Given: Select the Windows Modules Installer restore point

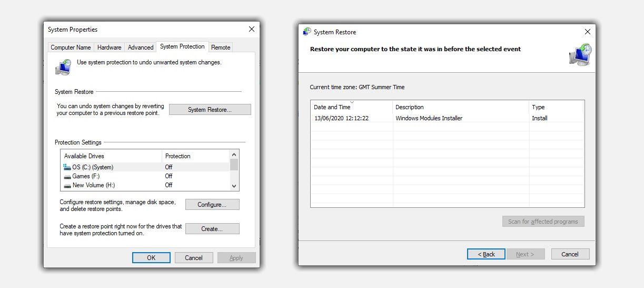Looking at the screenshot, I should pyautogui.click(x=447, y=118).
